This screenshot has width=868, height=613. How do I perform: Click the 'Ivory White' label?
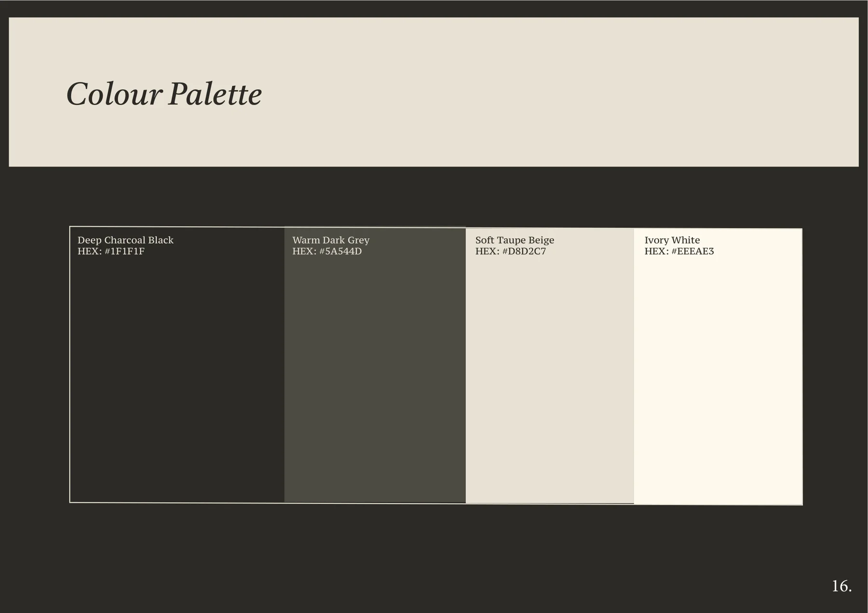point(672,240)
